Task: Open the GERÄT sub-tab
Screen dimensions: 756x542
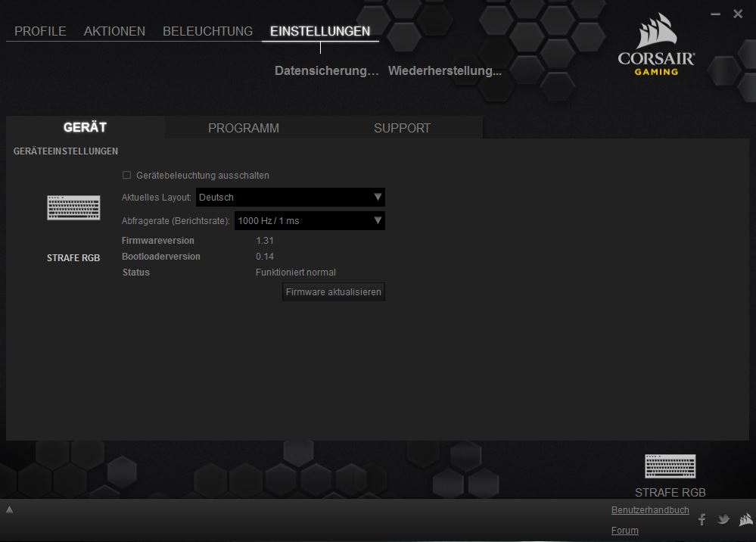Action: [85, 127]
